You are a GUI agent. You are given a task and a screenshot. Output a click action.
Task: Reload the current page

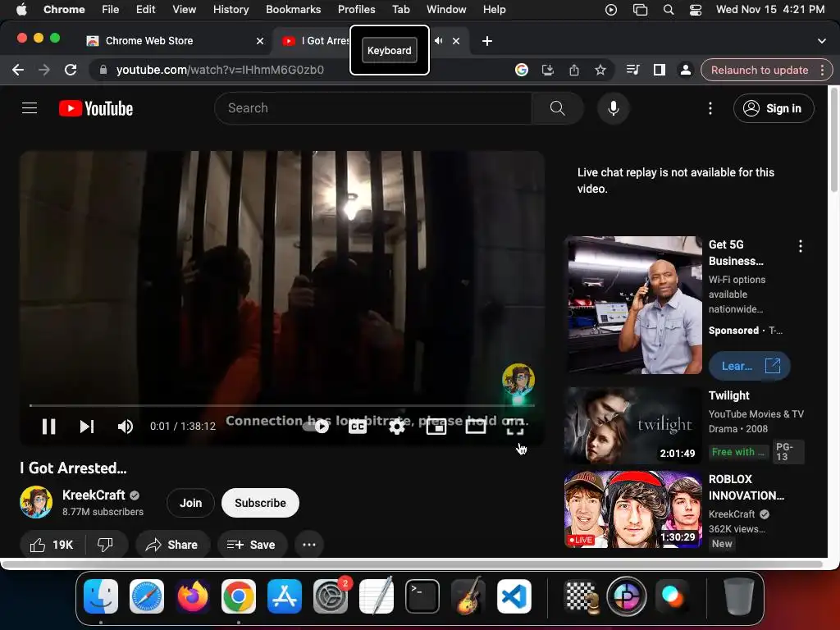pyautogui.click(x=71, y=70)
